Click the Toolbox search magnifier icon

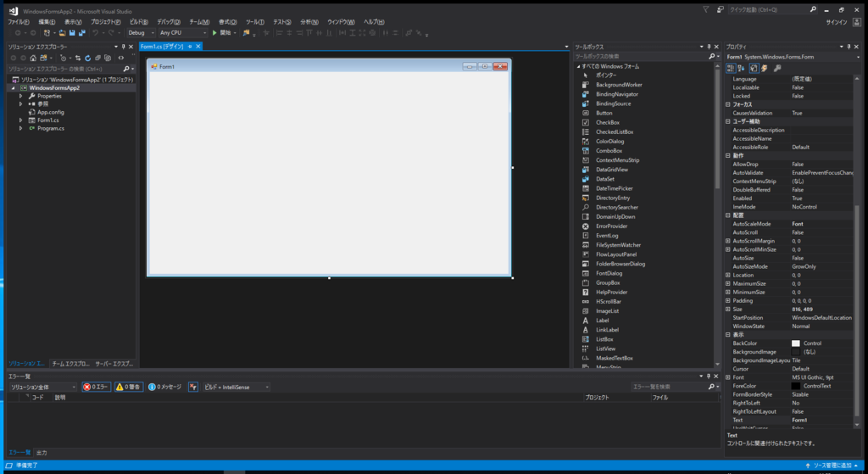point(711,57)
